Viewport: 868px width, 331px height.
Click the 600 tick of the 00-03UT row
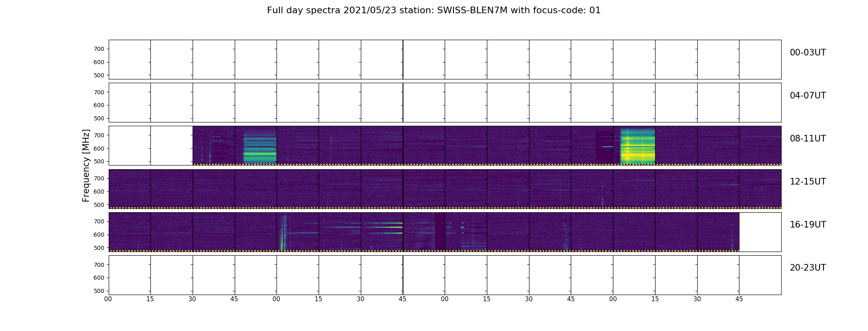(x=99, y=62)
